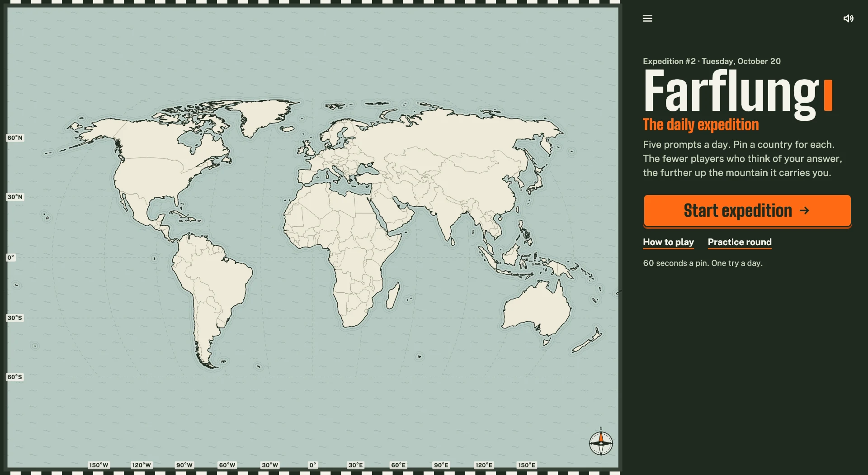This screenshot has height=475, width=868.
Task: Click the 30°N latitude label
Action: pyautogui.click(x=15, y=197)
